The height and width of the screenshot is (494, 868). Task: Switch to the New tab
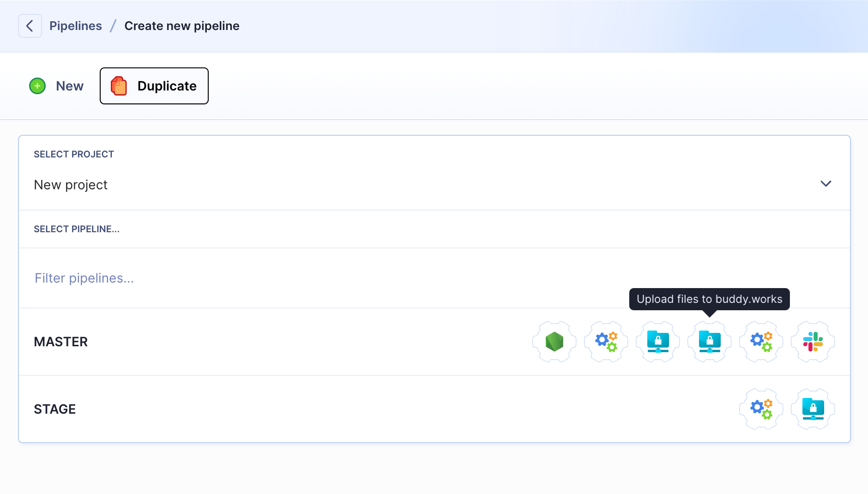point(56,86)
